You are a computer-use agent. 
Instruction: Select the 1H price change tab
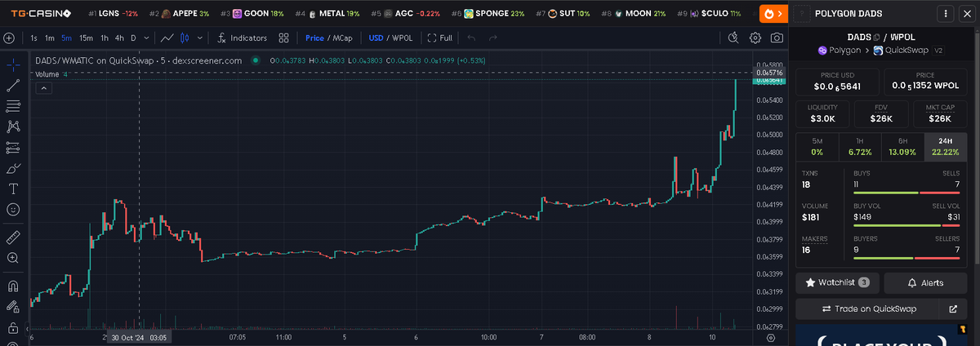(x=860, y=146)
